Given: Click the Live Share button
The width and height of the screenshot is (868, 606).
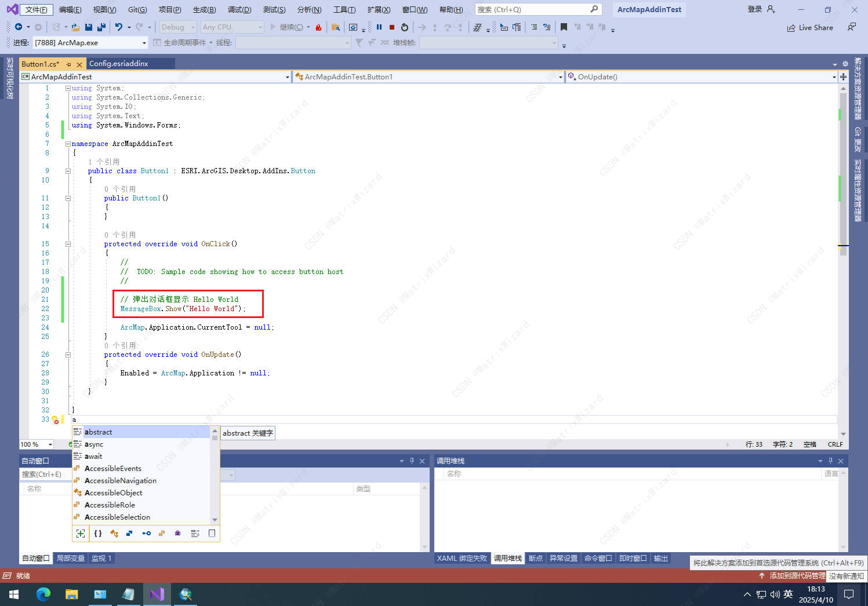Looking at the screenshot, I should point(810,27).
